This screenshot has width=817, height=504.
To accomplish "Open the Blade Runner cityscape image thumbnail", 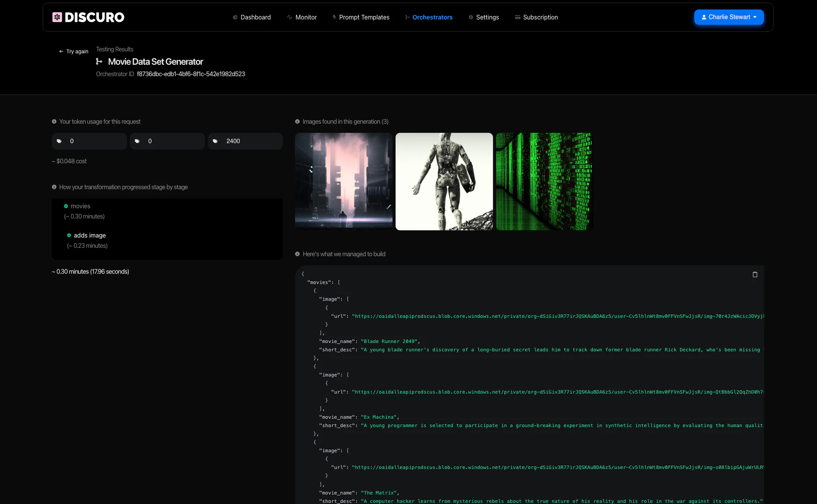I will [x=343, y=181].
